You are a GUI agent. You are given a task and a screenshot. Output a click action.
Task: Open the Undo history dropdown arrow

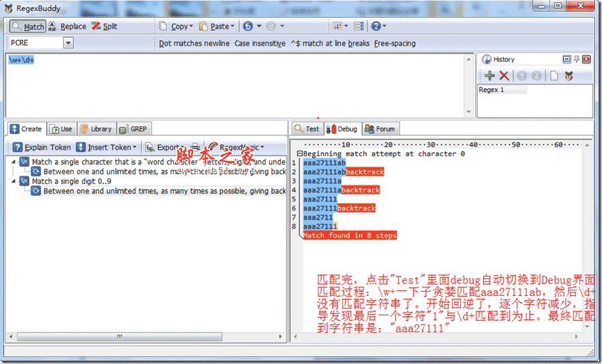(259, 26)
